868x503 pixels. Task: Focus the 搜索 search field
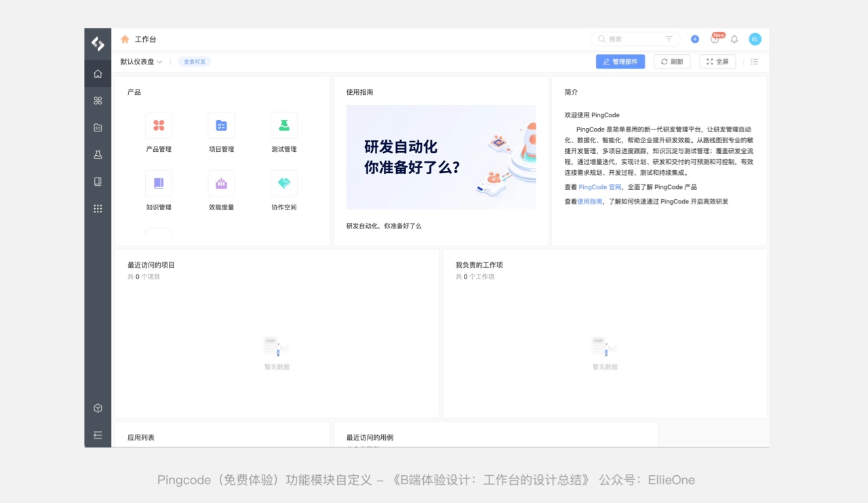[x=635, y=39]
